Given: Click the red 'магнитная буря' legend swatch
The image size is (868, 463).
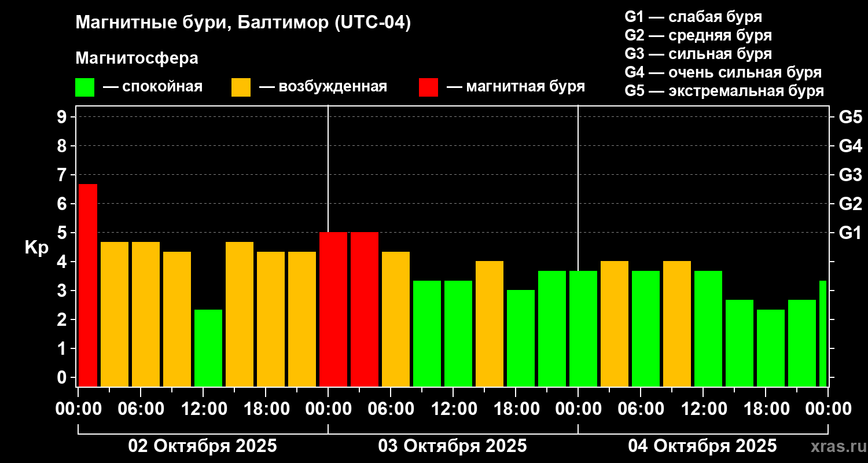Looking at the screenshot, I should point(428,87).
